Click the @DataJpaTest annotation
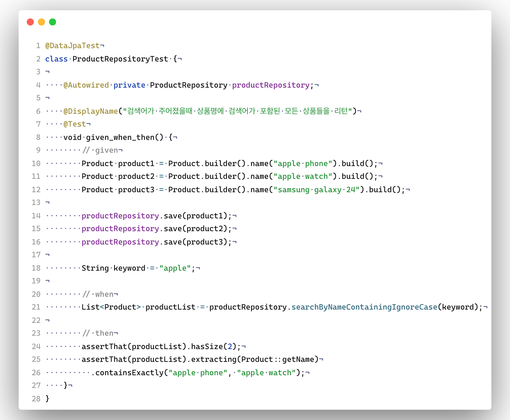 point(73,46)
